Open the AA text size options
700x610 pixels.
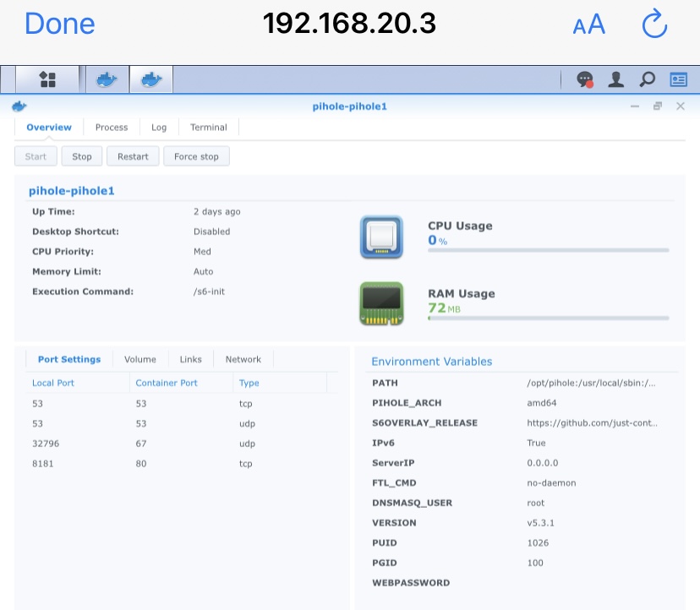pyautogui.click(x=589, y=25)
